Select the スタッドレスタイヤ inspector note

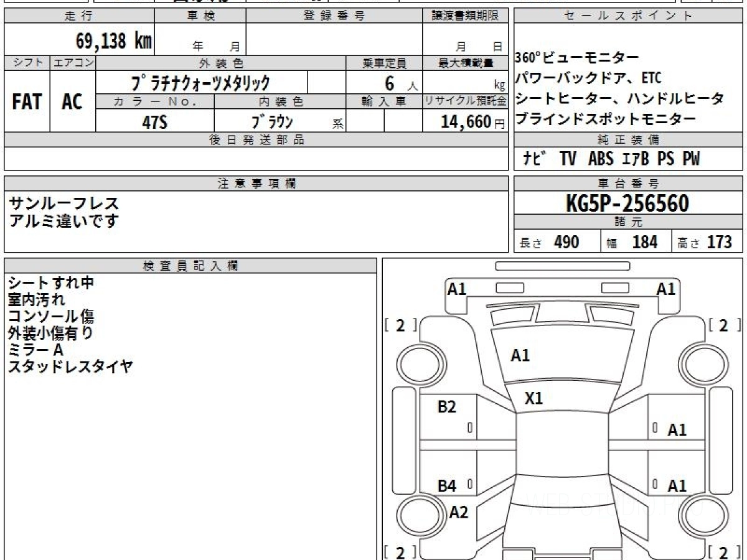point(70,366)
